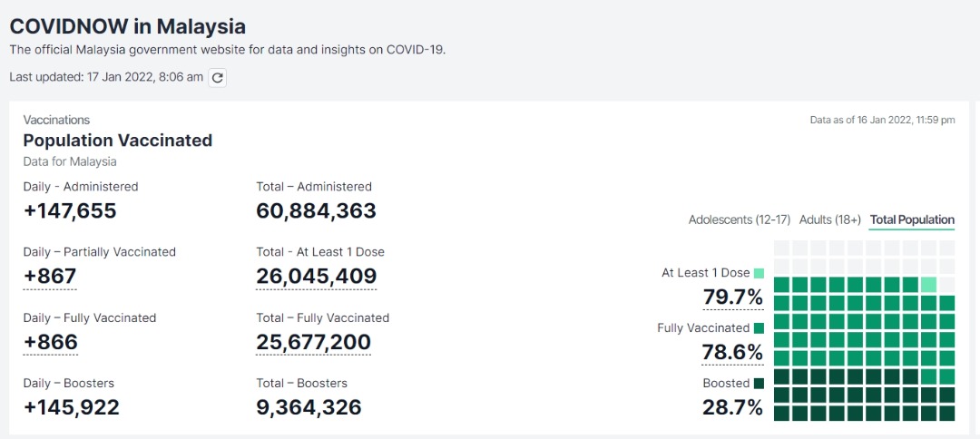The height and width of the screenshot is (439, 980).
Task: Click the light green square in waffle chart
Action: 929,285
